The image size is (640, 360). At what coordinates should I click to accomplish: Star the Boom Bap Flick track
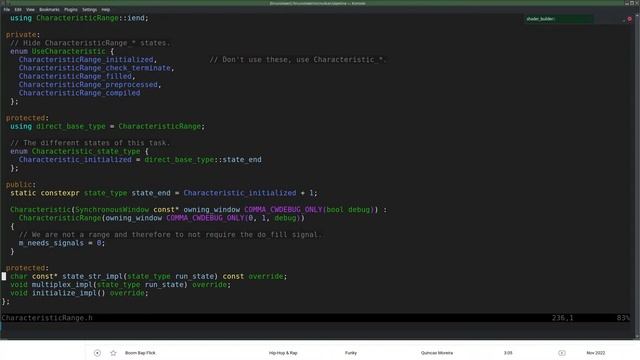pos(113,353)
